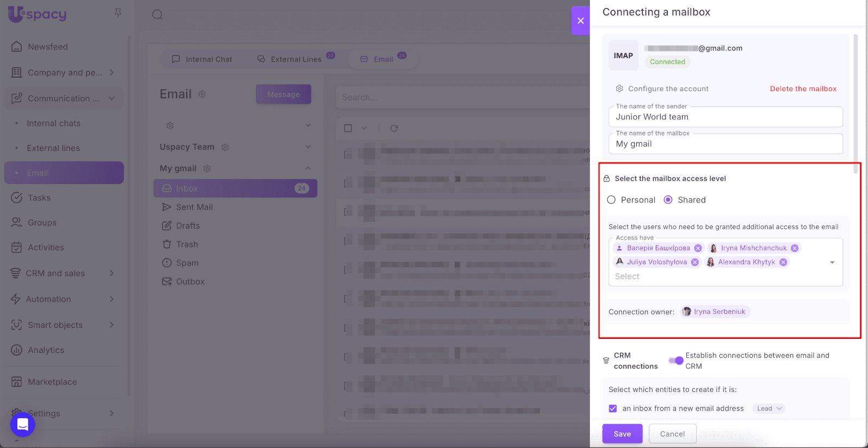Click the Connection owner Iryna Serbeniuk chip
The height and width of the screenshot is (448, 868).
tap(716, 312)
